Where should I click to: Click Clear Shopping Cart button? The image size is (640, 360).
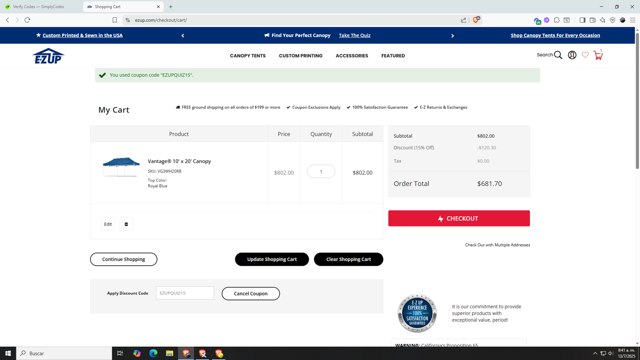pyautogui.click(x=349, y=259)
